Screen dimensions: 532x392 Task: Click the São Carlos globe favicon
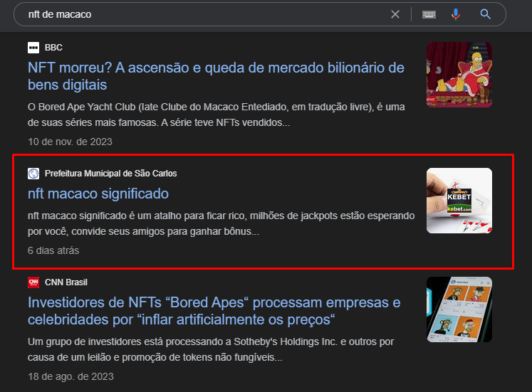(33, 174)
